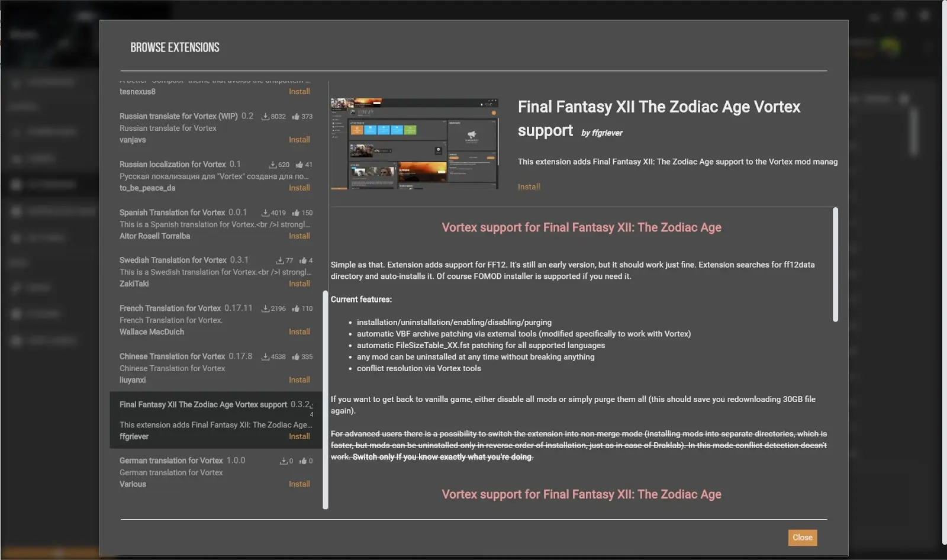947x560 pixels.
Task: Click author vanjavs in the list
Action: point(133,140)
